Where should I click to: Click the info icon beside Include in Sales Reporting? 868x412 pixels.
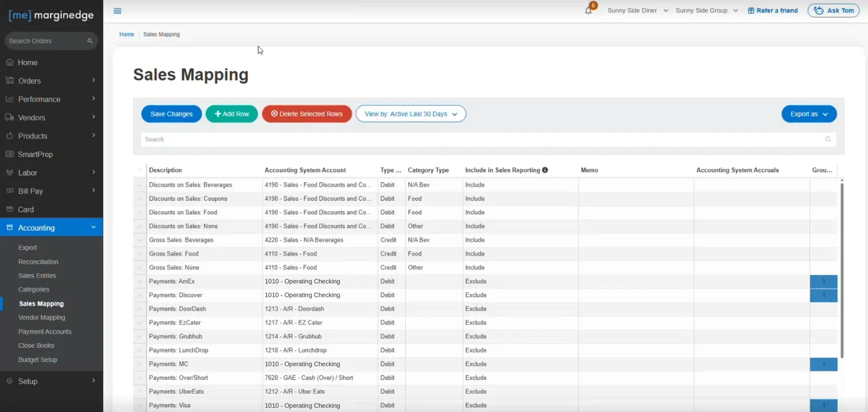[x=545, y=170]
